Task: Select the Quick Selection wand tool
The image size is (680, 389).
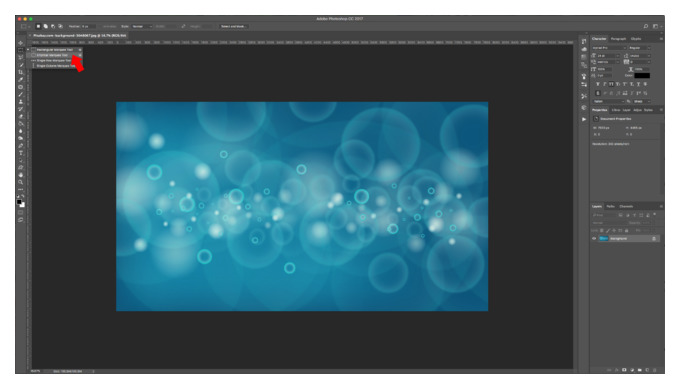Action: coord(21,65)
